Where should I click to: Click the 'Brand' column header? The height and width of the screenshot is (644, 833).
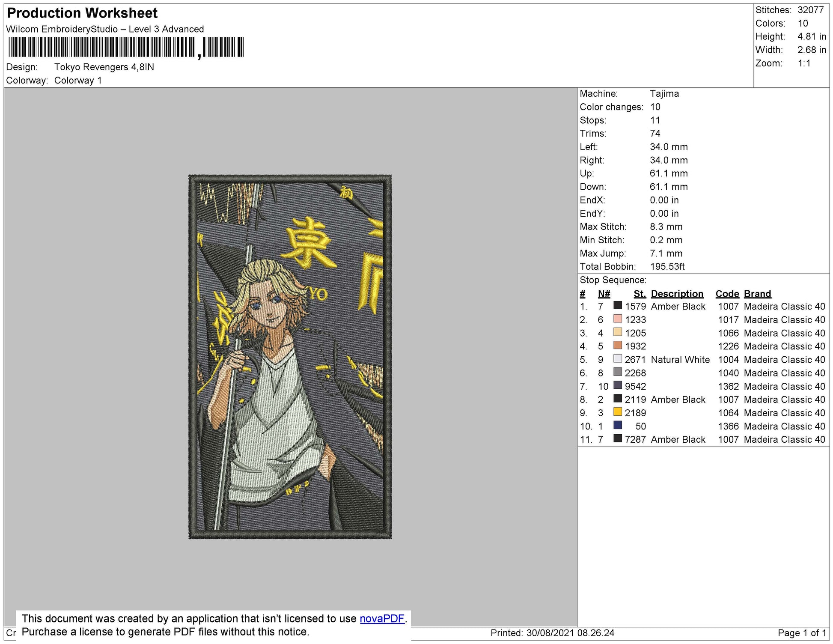click(x=757, y=293)
